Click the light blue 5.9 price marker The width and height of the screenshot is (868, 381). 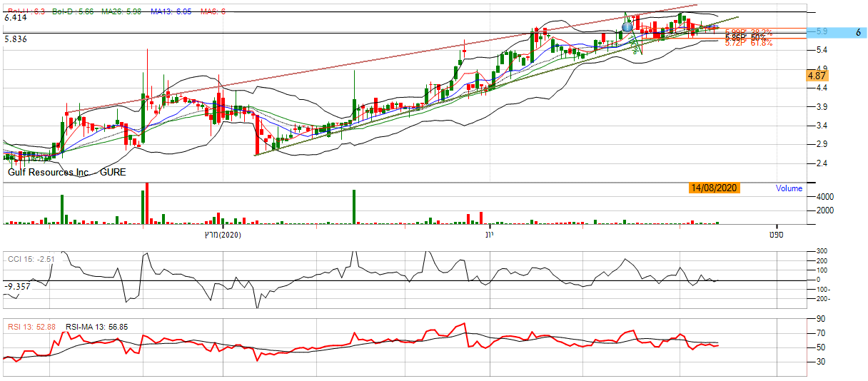click(821, 32)
